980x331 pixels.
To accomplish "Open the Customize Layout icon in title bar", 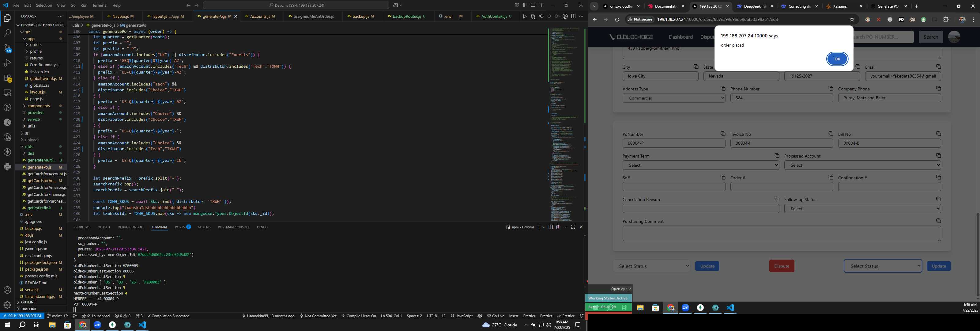I will tap(517, 5).
